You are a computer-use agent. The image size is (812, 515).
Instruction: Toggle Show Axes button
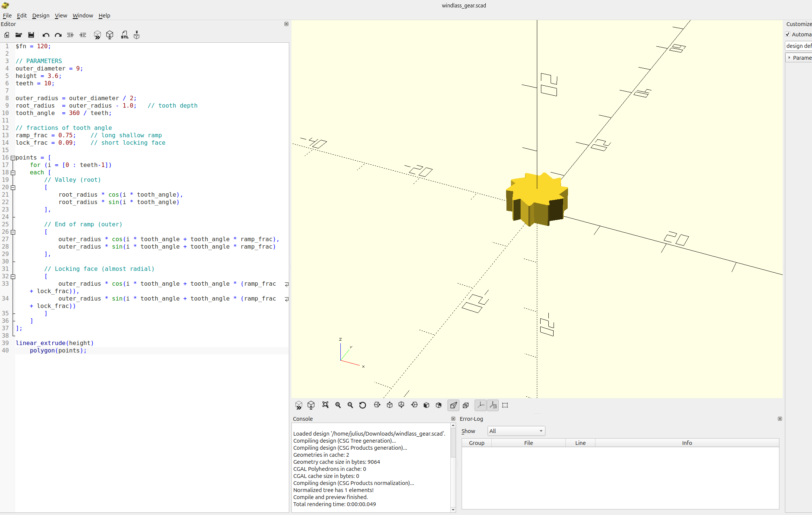(481, 405)
